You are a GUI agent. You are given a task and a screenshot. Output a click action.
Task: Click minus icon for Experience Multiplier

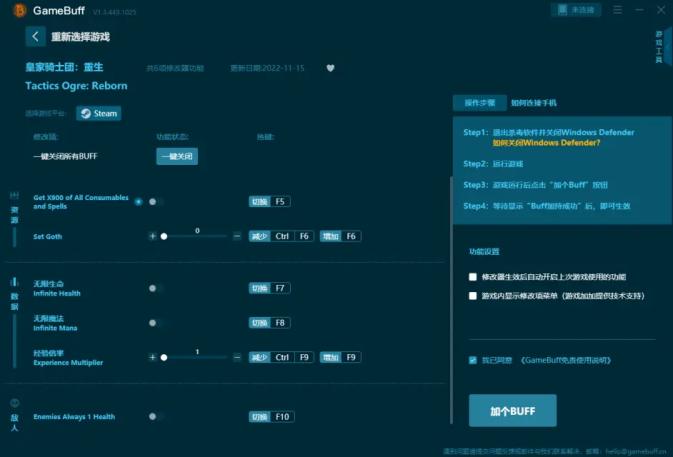(237, 357)
